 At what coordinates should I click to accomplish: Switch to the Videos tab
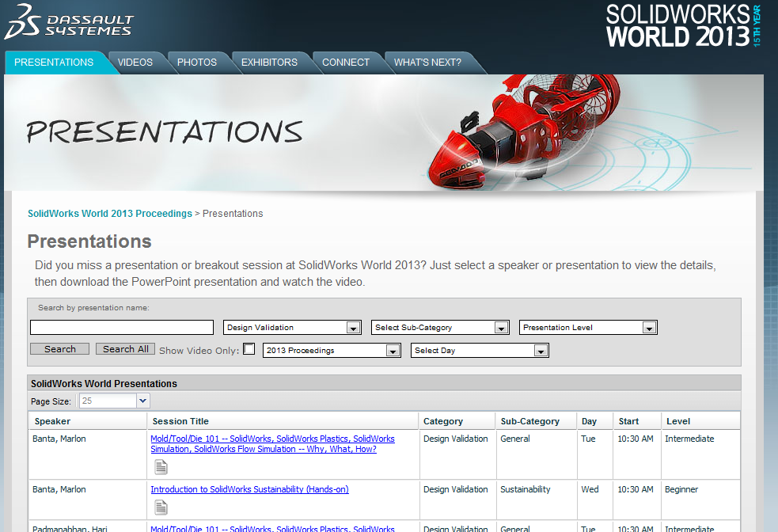click(x=135, y=63)
